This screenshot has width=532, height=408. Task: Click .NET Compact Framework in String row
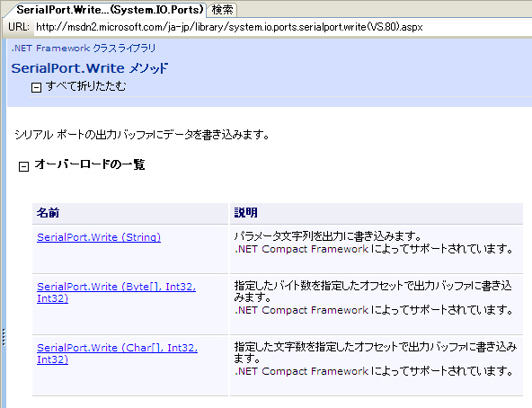pyautogui.click(x=302, y=249)
